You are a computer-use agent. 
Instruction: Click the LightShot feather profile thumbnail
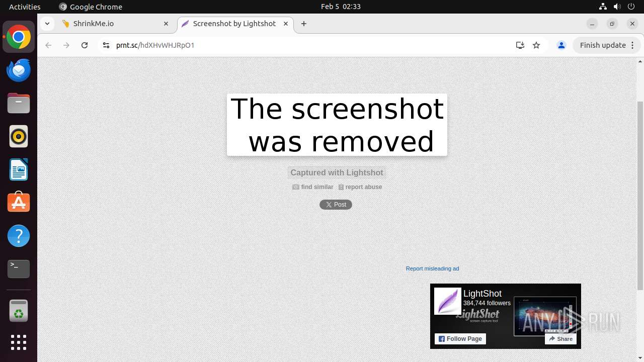(x=448, y=301)
